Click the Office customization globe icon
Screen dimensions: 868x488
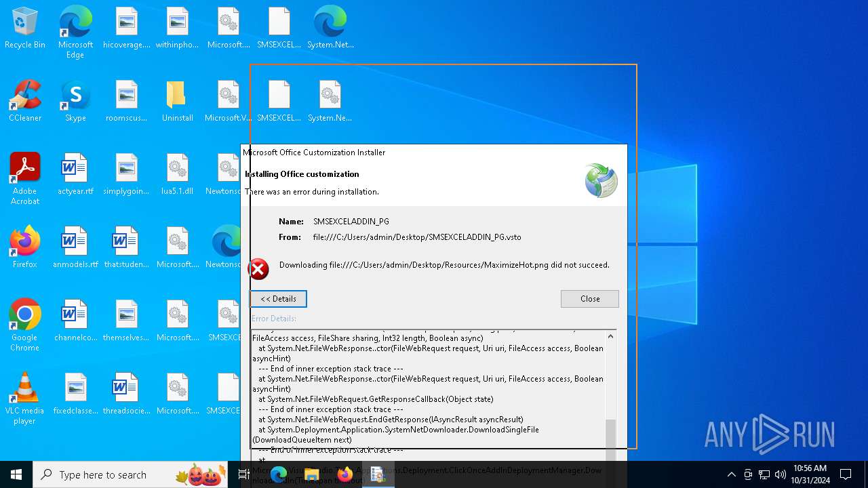point(601,180)
